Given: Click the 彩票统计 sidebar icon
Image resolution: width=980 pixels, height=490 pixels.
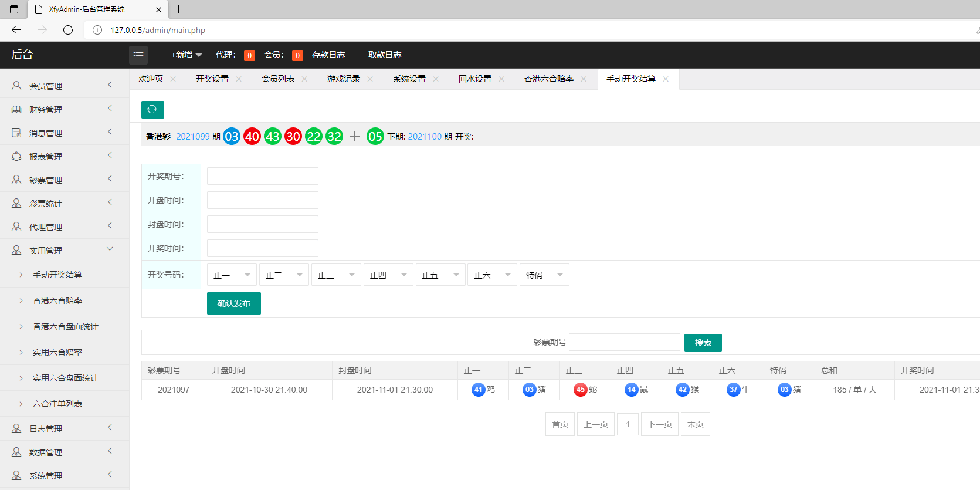Looking at the screenshot, I should click(16, 203).
